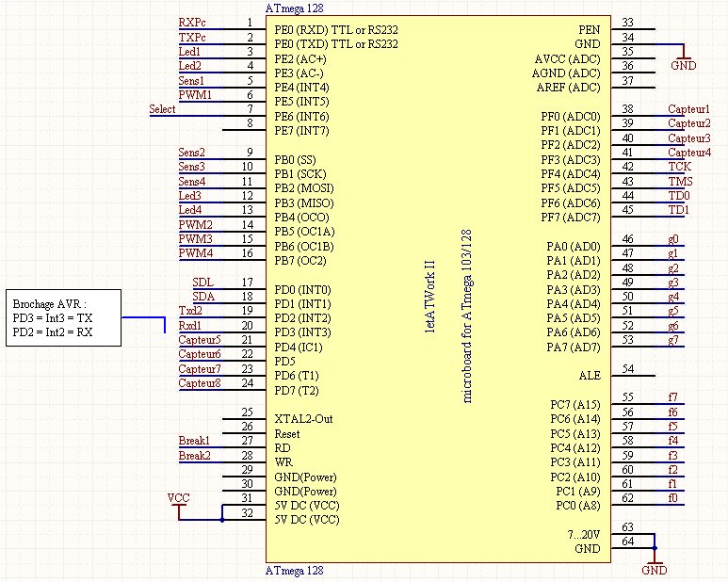The height and width of the screenshot is (582, 728).
Task: Click the ATmega 128 label below the component
Action: point(297,573)
